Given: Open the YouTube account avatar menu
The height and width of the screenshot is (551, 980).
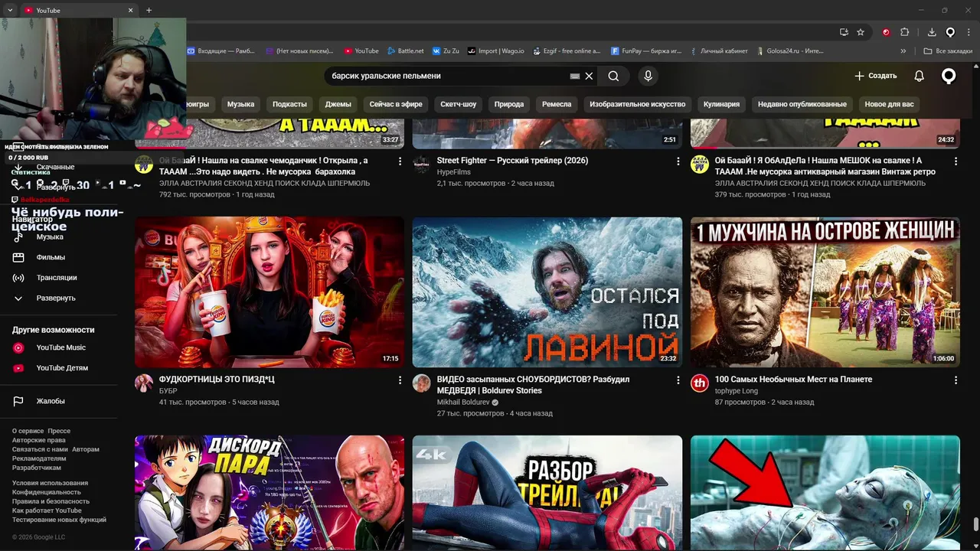Looking at the screenshot, I should tap(949, 76).
